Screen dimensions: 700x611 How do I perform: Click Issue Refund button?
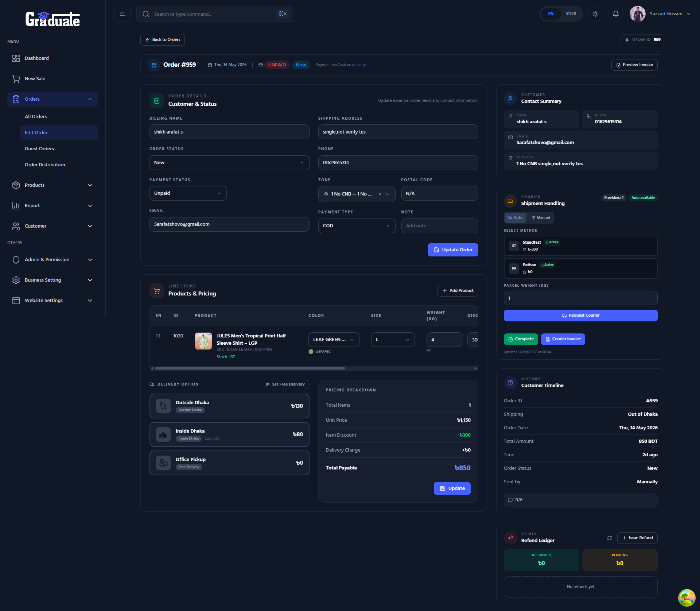[x=637, y=538]
